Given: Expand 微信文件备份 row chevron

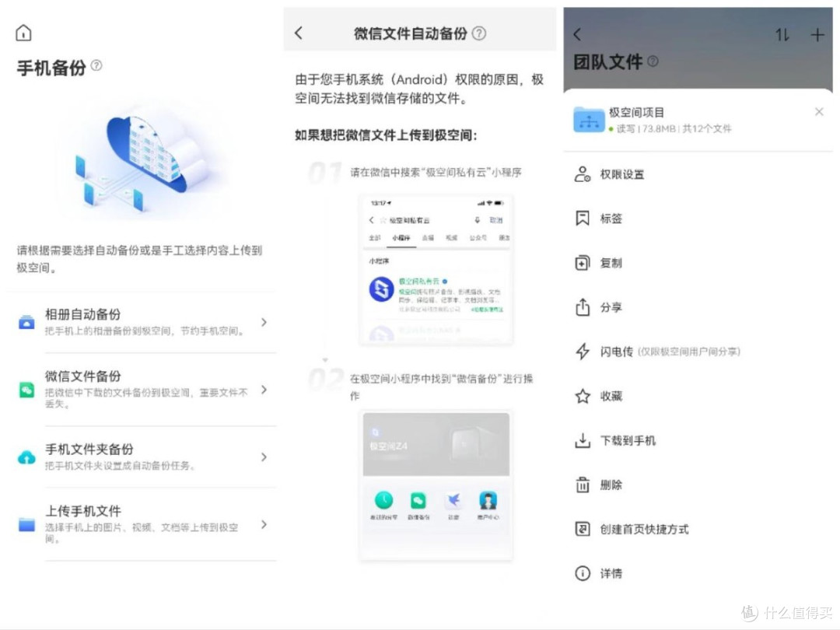Looking at the screenshot, I should (264, 390).
